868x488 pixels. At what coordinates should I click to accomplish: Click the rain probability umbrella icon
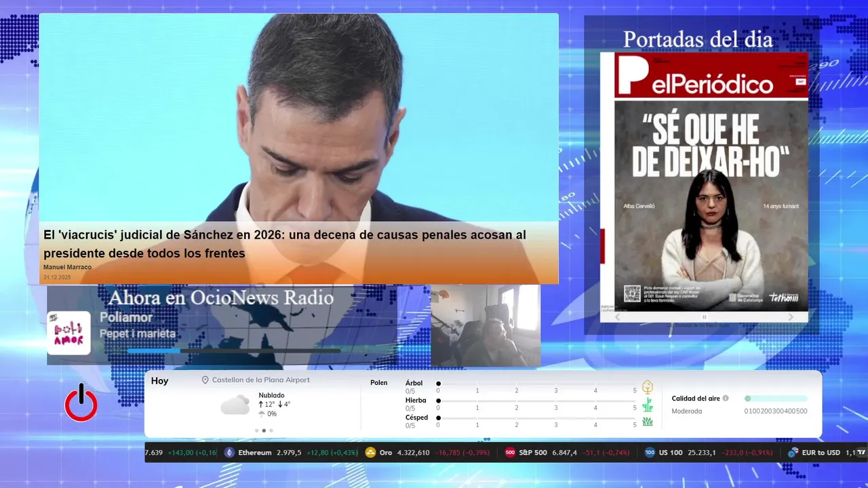[x=262, y=414]
